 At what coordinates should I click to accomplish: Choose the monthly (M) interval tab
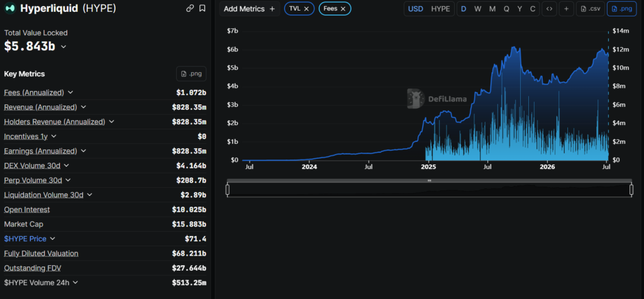[x=492, y=9]
